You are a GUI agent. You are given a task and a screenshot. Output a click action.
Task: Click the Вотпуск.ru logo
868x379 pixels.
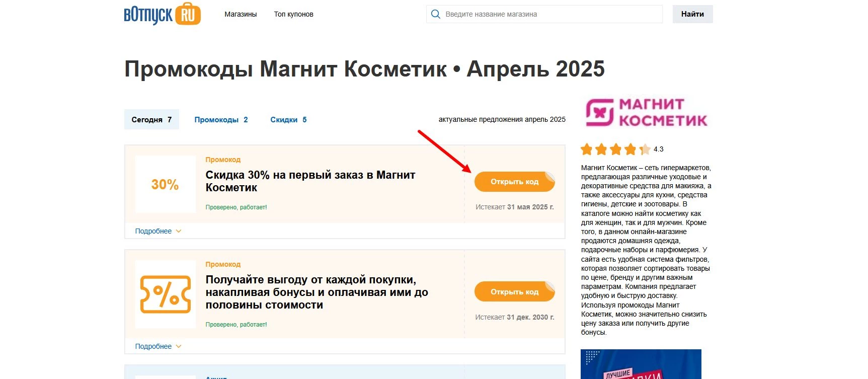(162, 14)
